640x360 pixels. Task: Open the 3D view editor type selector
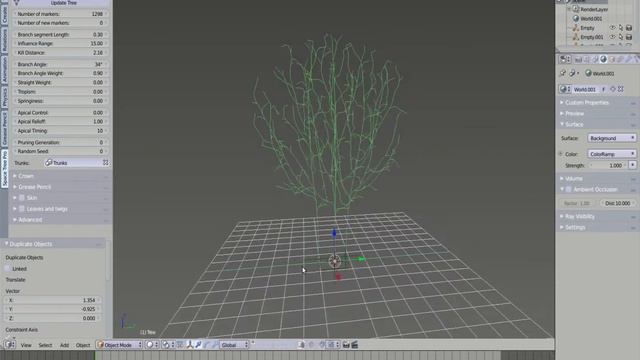tap(9, 345)
